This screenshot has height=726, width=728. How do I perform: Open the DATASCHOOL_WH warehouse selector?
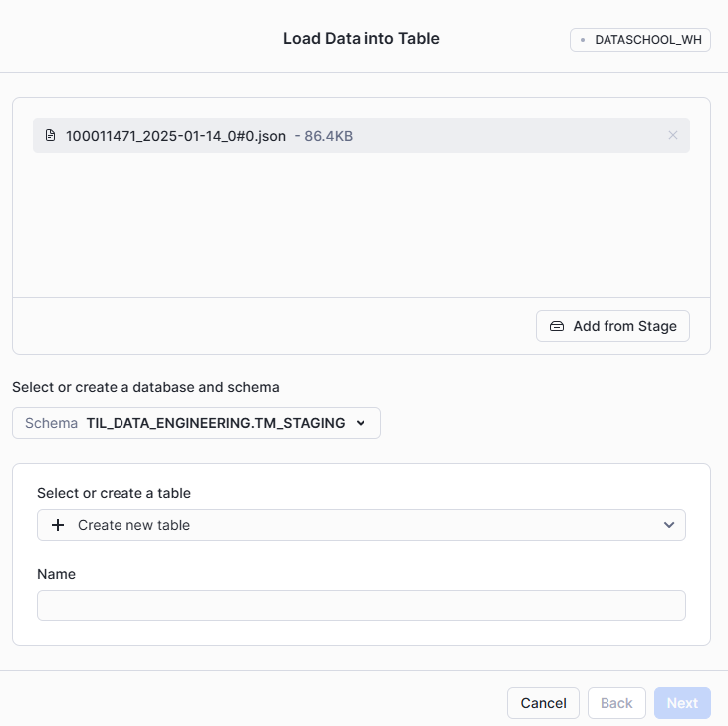[640, 40]
